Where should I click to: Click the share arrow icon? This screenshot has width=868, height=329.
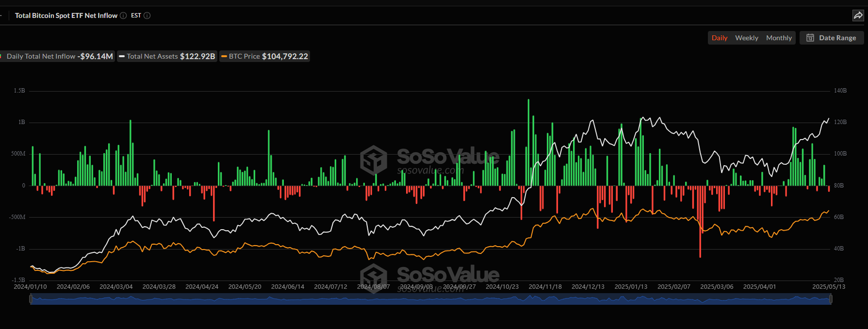[858, 16]
